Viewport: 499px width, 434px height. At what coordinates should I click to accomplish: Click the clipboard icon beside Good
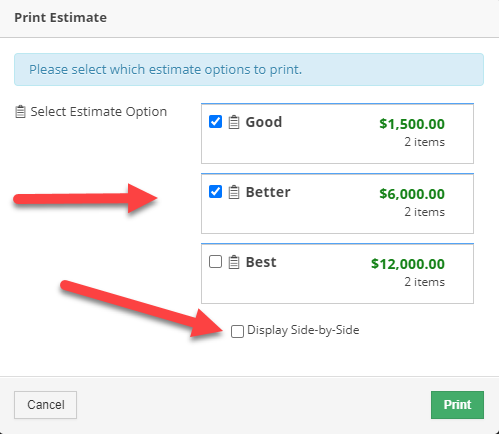234,122
